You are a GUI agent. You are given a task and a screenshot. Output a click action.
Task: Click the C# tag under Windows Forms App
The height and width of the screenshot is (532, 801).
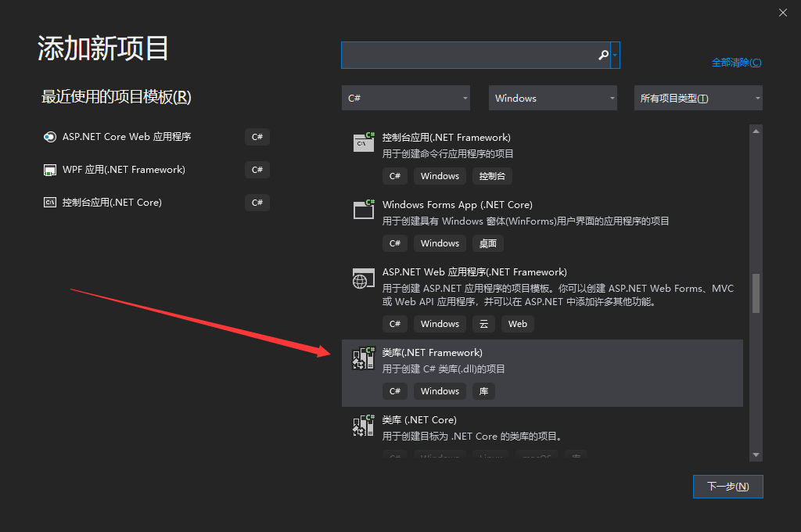[395, 243]
